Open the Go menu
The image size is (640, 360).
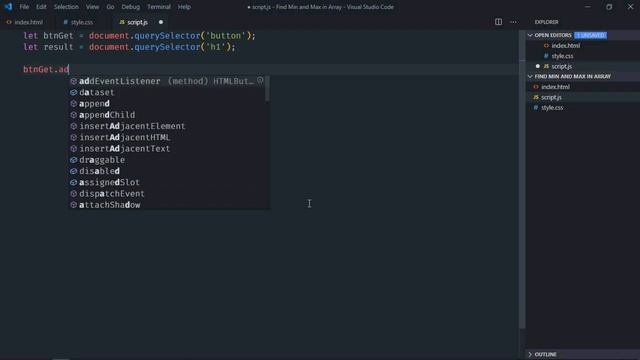(x=110, y=7)
